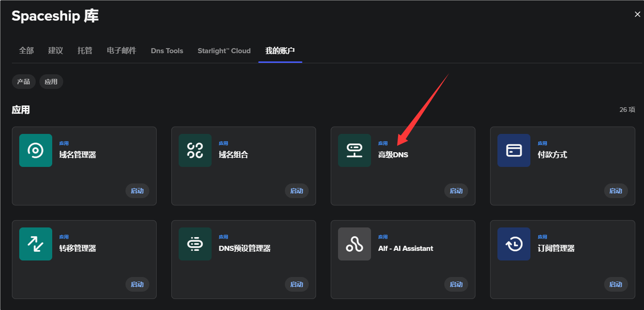Click the 域名管理器 app icon
This screenshot has height=310, width=644.
(36, 150)
